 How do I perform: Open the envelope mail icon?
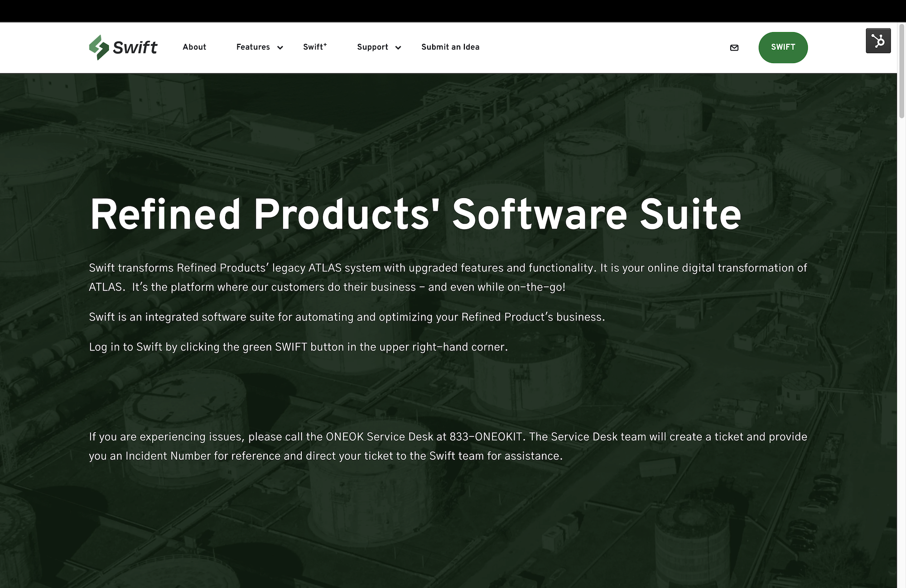pyautogui.click(x=734, y=48)
